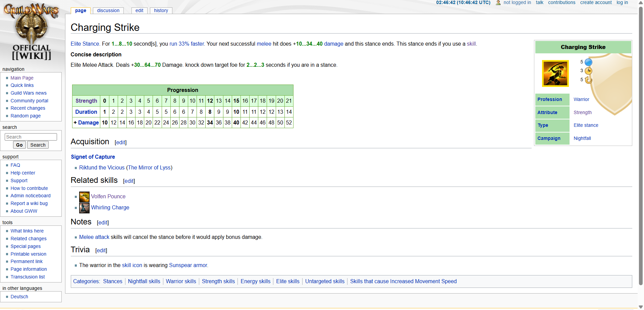This screenshot has height=310, width=644.
Task: Open contributions link in the top bar
Action: tap(561, 3)
